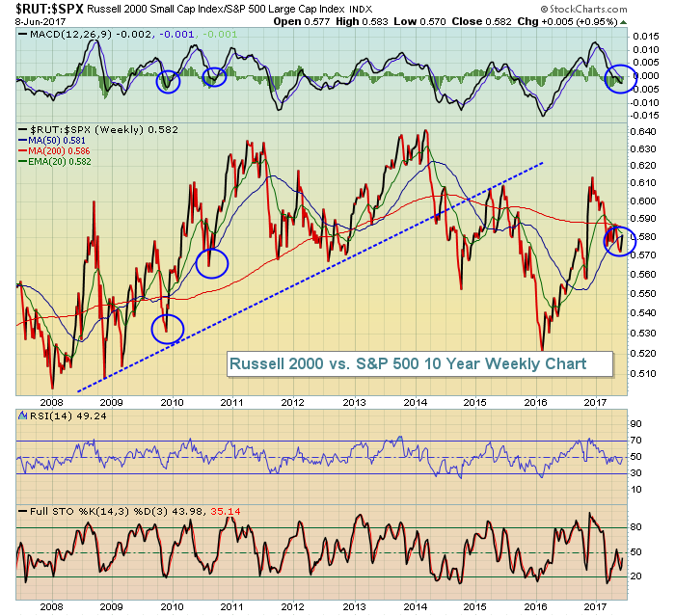Click the RSI(14) 49.24 indicator label

pyautogui.click(x=68, y=416)
